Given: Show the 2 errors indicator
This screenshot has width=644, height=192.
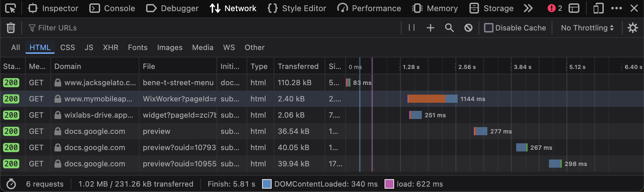Looking at the screenshot, I should pos(555,8).
